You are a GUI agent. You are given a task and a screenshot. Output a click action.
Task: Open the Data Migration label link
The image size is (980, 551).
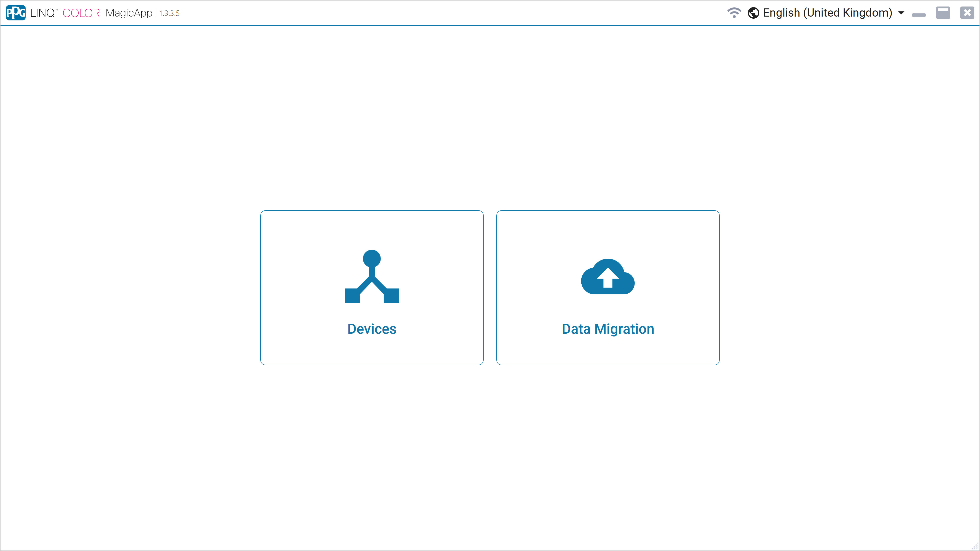[608, 329]
